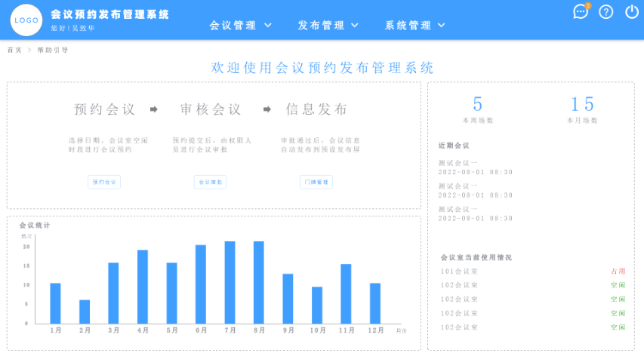Image resolution: width=644 pixels, height=362 pixels.
Task: Click the 门牌管理 button
Action: coord(316,182)
